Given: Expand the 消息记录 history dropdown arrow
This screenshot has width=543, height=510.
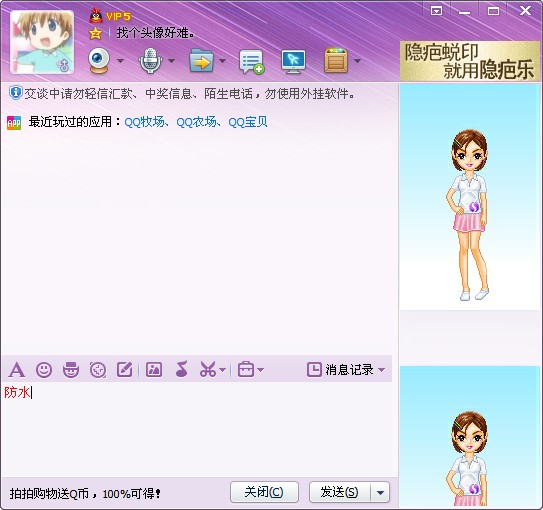Looking at the screenshot, I should (x=382, y=370).
